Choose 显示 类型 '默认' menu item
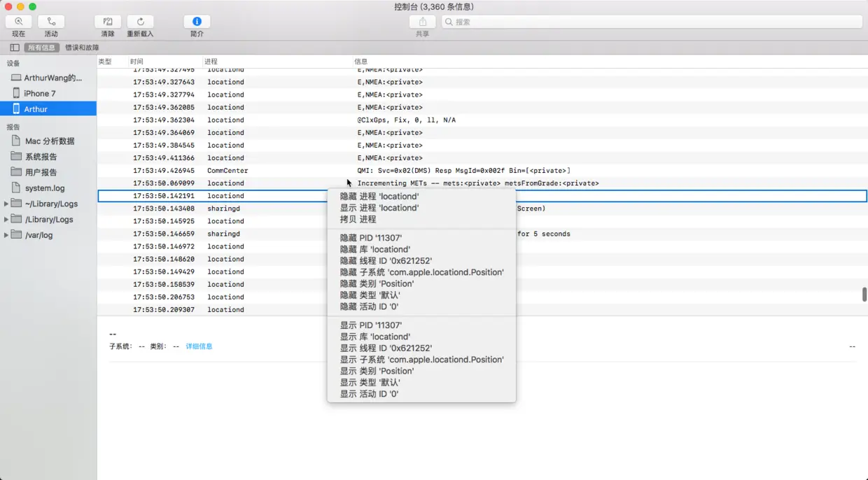868x480 pixels. click(421, 383)
